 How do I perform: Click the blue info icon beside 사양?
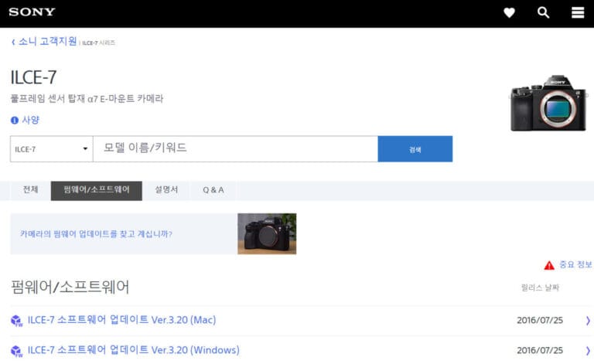(x=15, y=121)
